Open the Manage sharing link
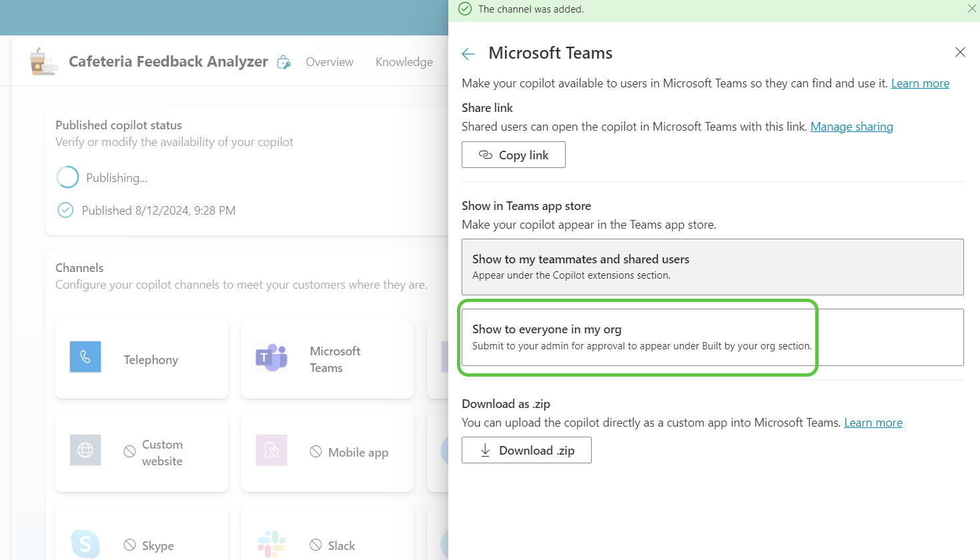The height and width of the screenshot is (560, 980). click(x=851, y=127)
